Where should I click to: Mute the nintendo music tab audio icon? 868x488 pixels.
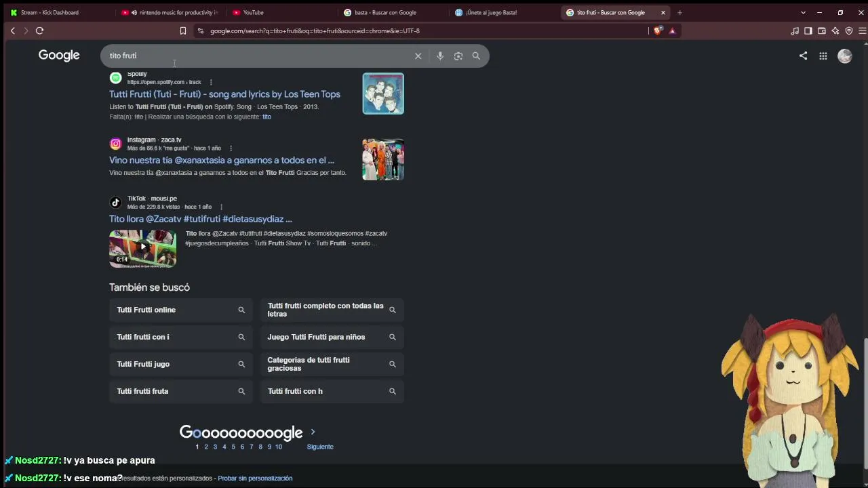(x=134, y=12)
